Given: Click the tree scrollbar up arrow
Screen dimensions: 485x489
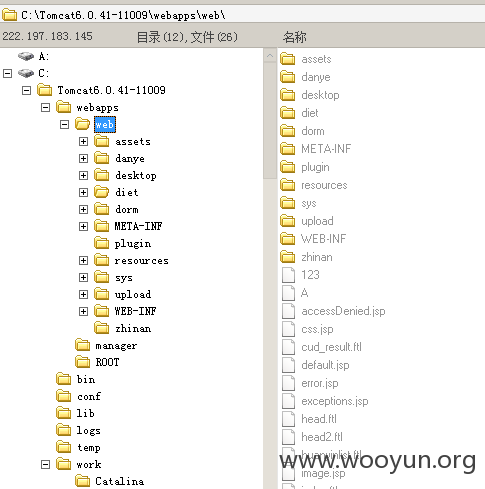Looking at the screenshot, I should [x=270, y=55].
